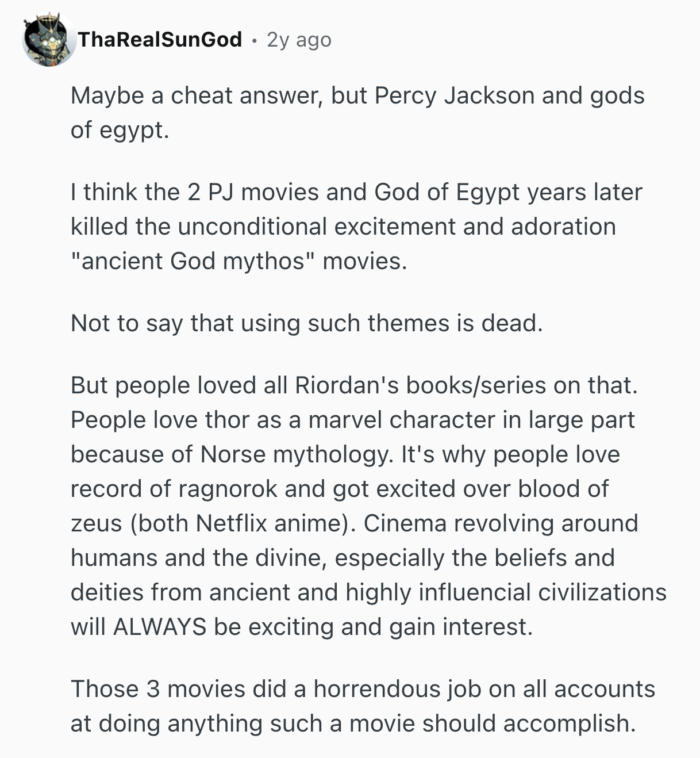Click the line "Not to say that using such themes is dead."
This screenshot has width=700, height=758.
click(306, 323)
